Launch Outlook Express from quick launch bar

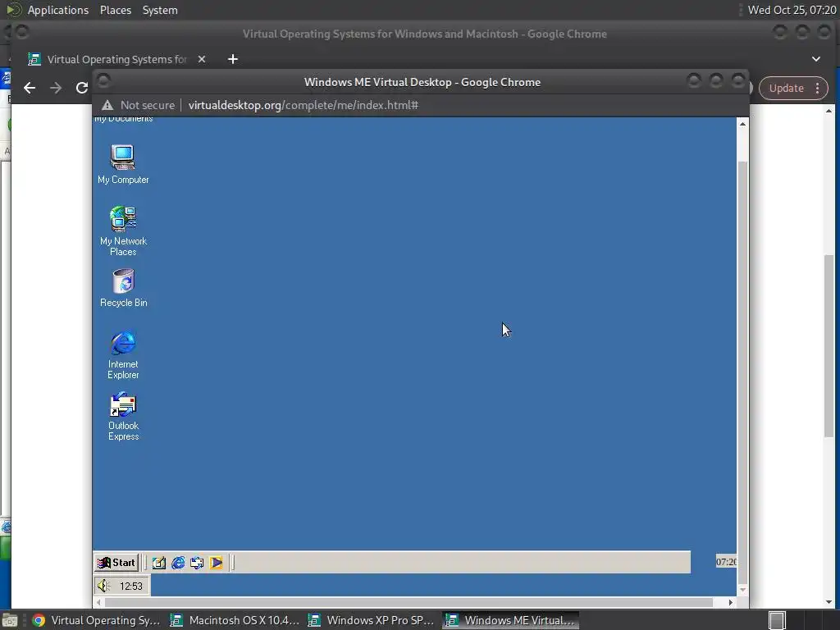click(197, 563)
